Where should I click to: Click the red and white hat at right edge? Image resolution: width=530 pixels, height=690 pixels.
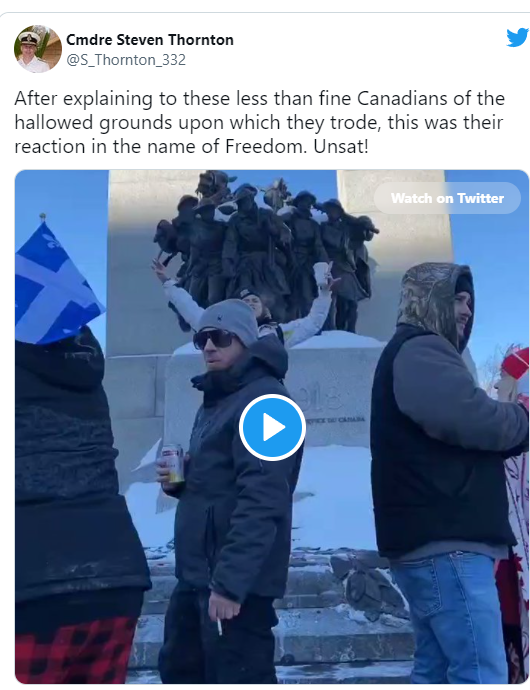click(x=516, y=362)
